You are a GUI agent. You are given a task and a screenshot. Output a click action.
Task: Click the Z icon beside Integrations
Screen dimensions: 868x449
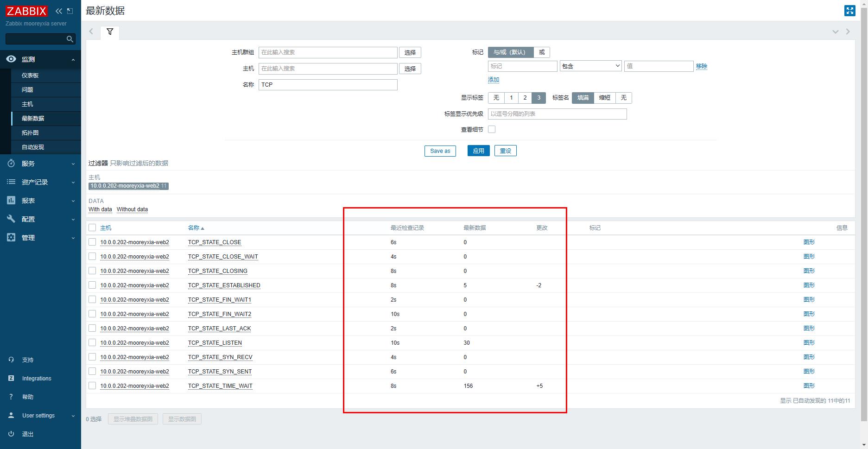pos(11,378)
